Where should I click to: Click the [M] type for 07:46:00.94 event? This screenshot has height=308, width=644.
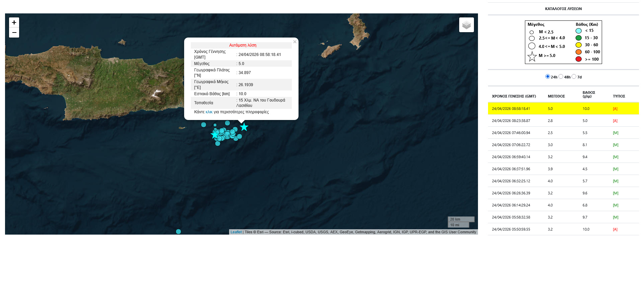pyautogui.click(x=615, y=133)
